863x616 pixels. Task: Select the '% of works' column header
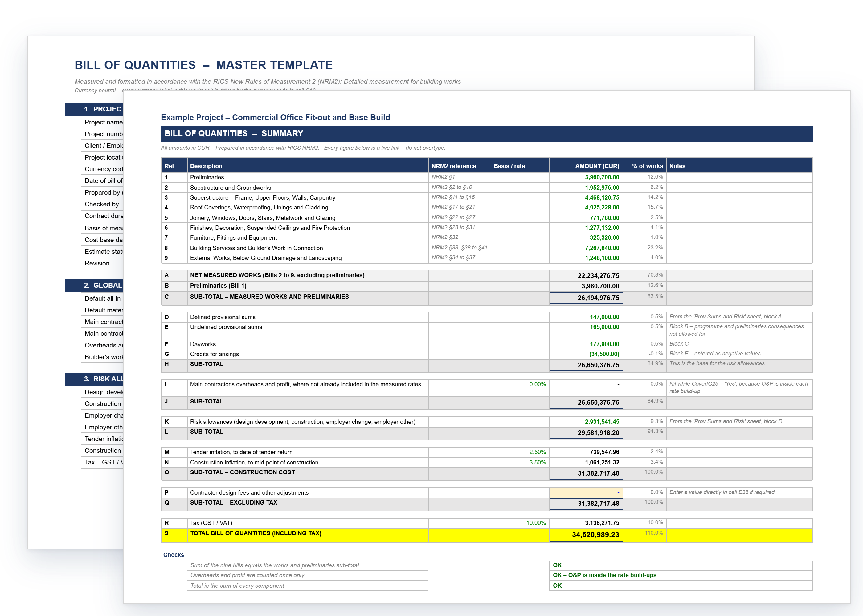pos(644,166)
